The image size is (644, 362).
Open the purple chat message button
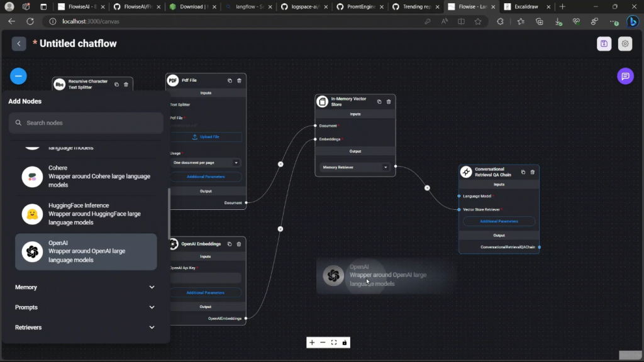[625, 76]
